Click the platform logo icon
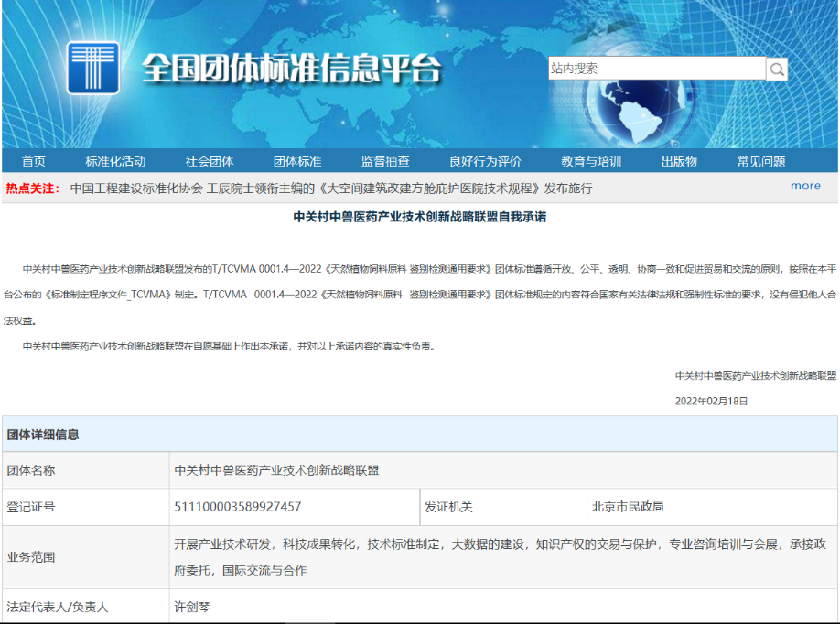 pyautogui.click(x=92, y=68)
